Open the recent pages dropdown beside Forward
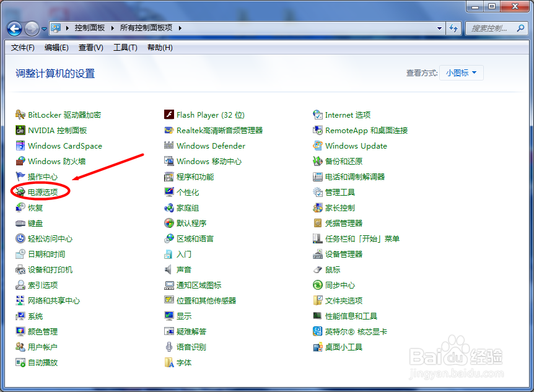Screen dimensions: 534x392 [44, 29]
